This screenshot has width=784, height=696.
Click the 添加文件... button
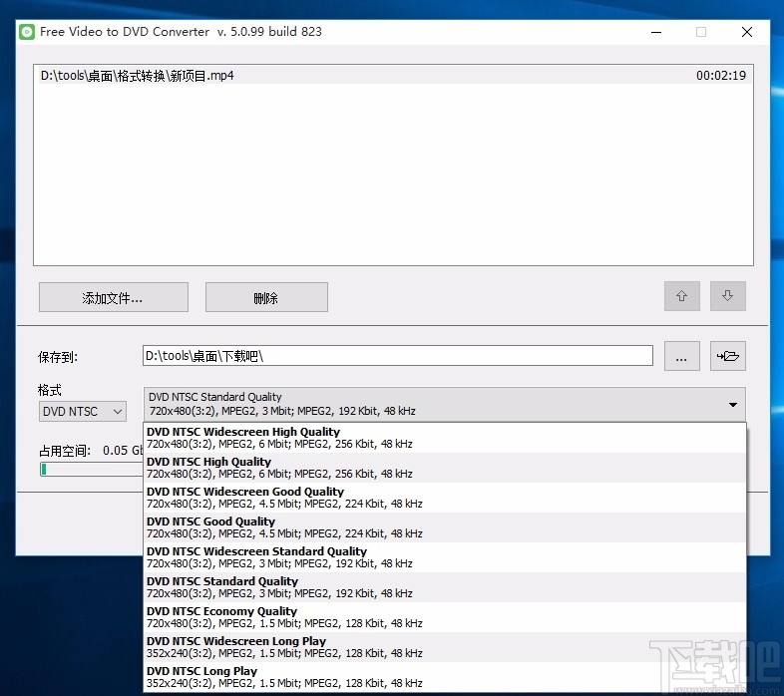coord(114,297)
